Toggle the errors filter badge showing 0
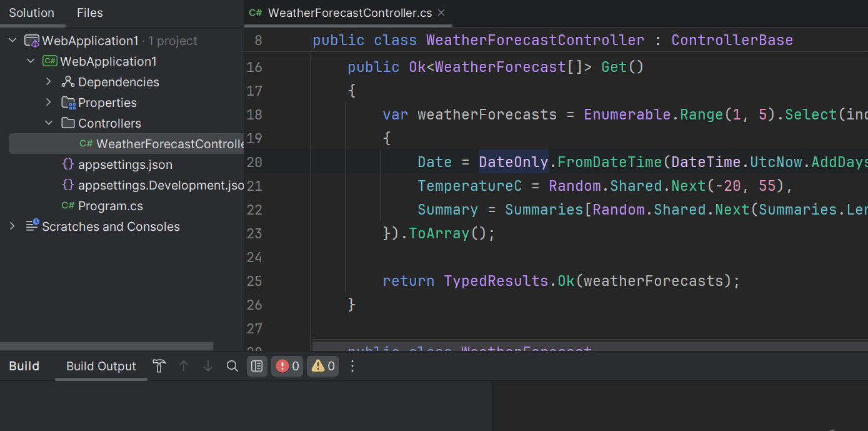This screenshot has width=868, height=431. click(287, 366)
